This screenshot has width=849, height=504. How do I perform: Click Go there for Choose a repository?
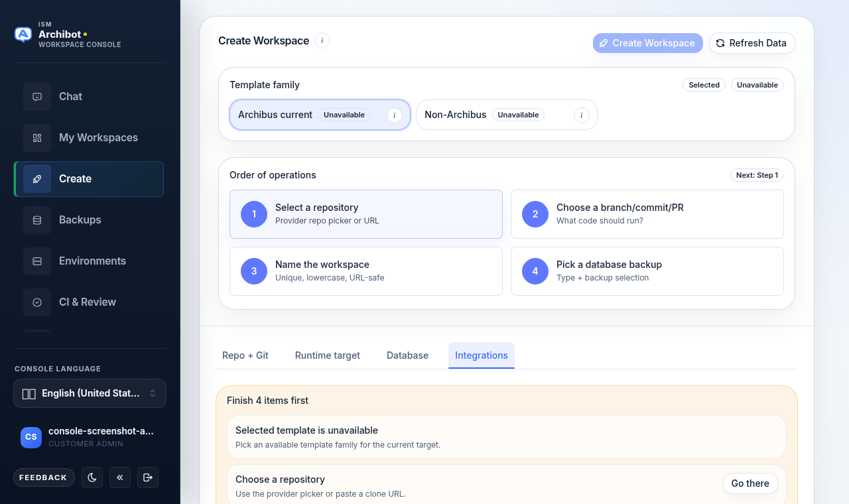750,483
